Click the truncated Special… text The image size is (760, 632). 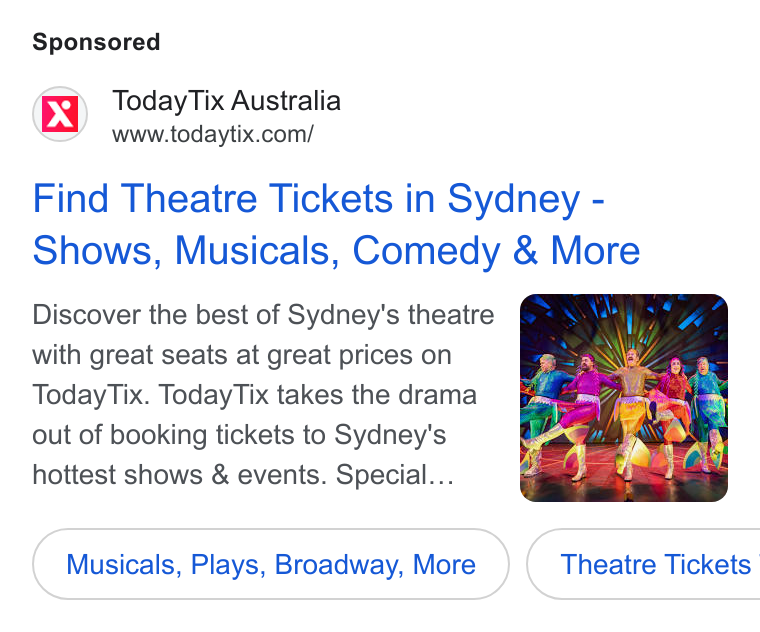[x=395, y=475]
